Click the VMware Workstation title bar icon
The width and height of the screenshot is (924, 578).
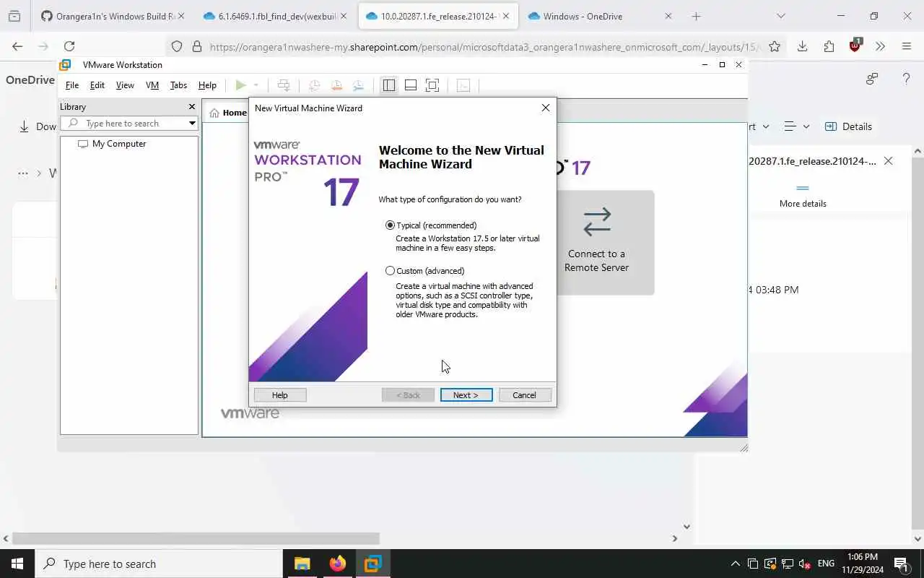point(65,65)
